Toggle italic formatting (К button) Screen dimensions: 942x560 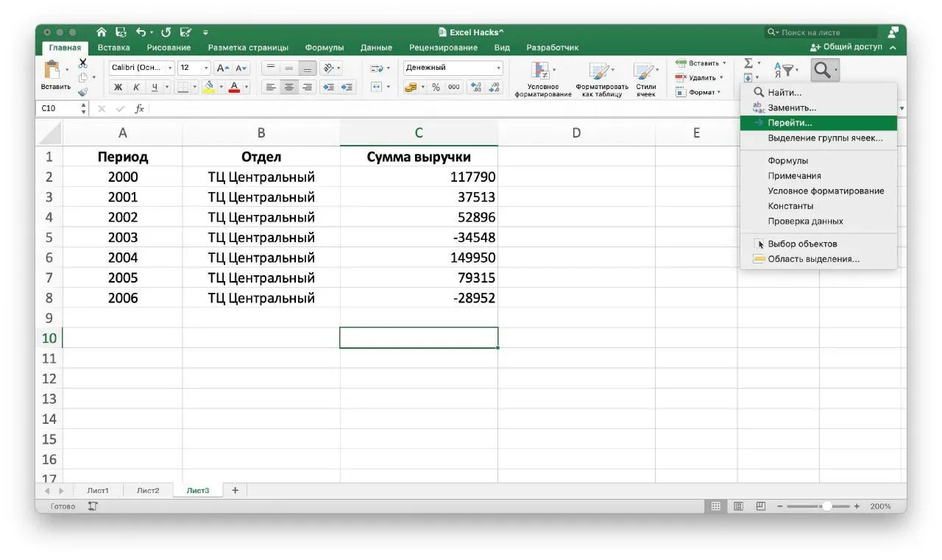[x=136, y=87]
